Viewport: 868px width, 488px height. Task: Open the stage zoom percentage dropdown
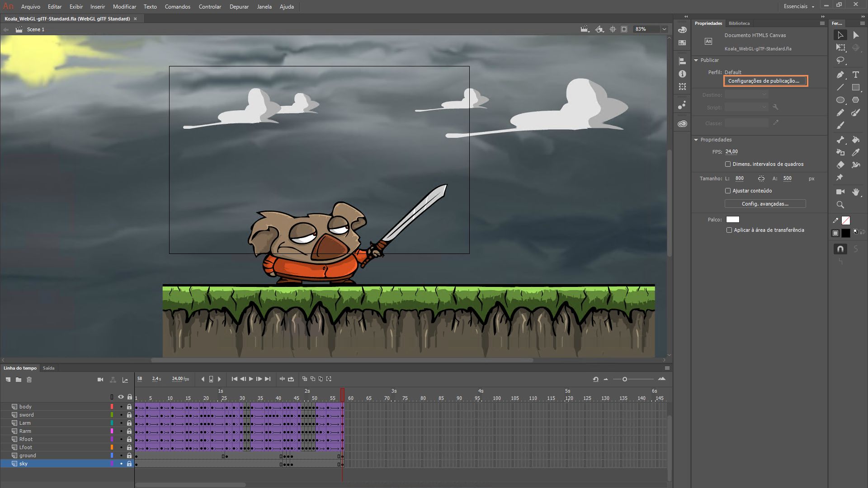[664, 29]
